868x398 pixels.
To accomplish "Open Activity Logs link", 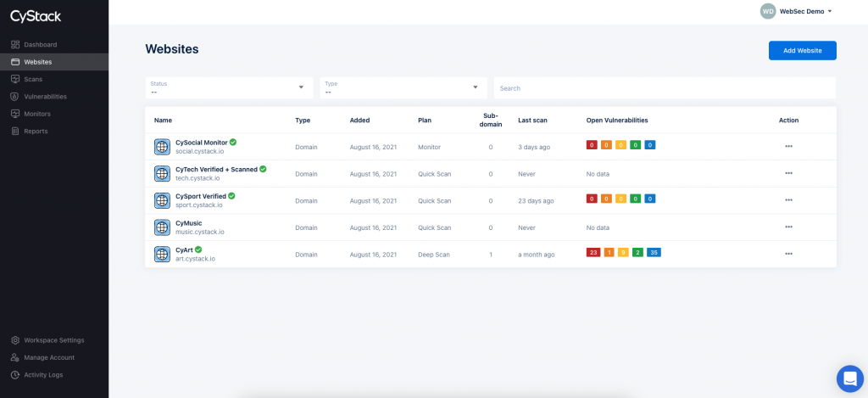I will pos(44,375).
